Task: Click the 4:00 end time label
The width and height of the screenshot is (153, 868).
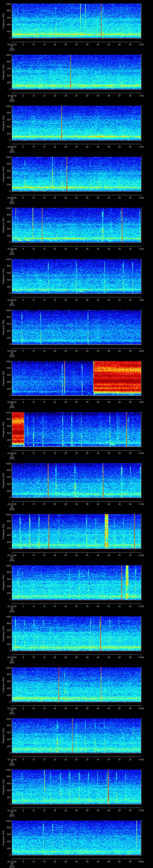Action: [141, 147]
